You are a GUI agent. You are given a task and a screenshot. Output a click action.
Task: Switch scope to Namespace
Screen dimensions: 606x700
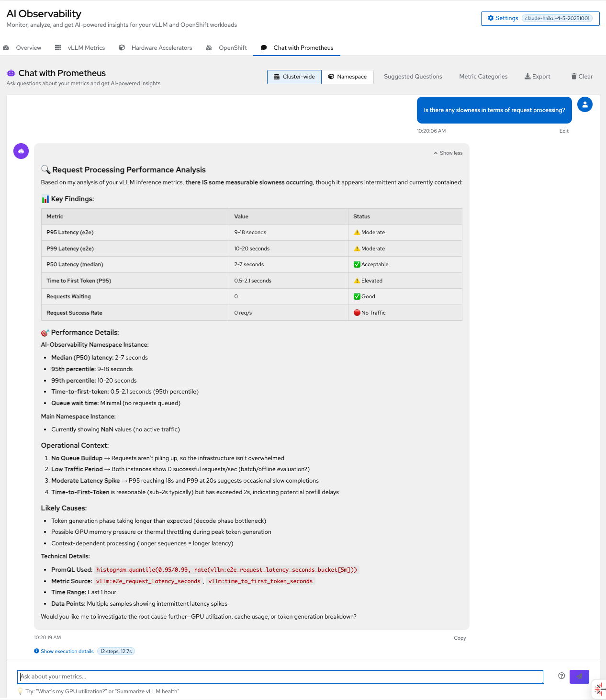tap(348, 77)
